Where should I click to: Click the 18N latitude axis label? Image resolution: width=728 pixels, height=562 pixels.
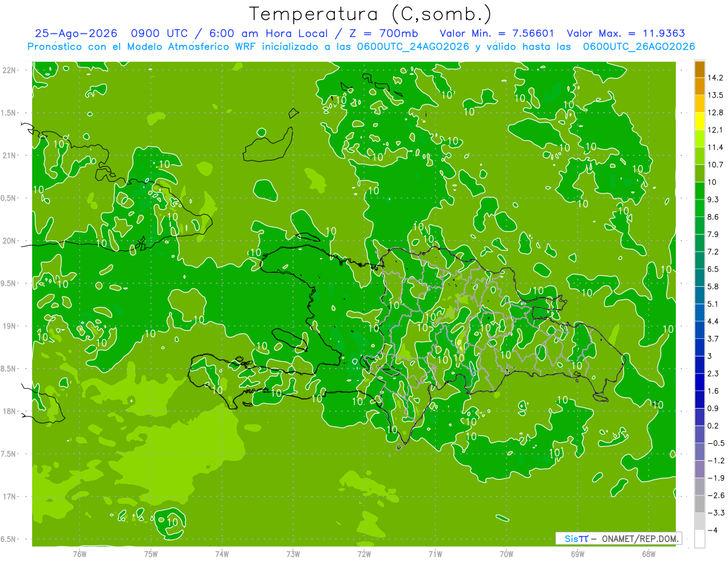pos(9,411)
